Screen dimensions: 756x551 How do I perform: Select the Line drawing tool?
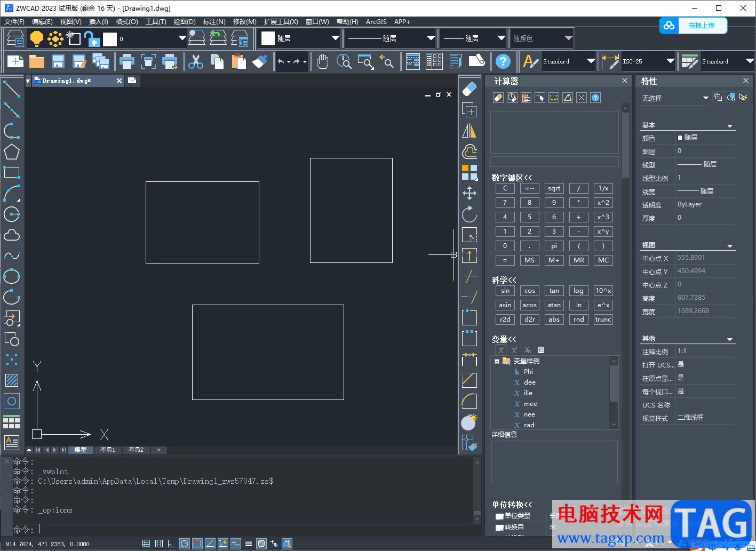(12, 89)
